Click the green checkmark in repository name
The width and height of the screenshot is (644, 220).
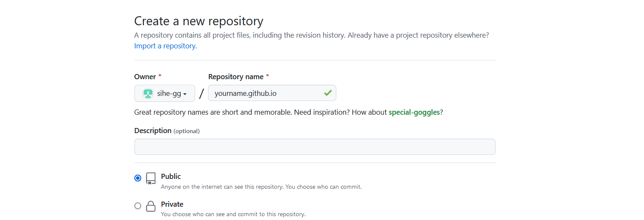pos(328,93)
